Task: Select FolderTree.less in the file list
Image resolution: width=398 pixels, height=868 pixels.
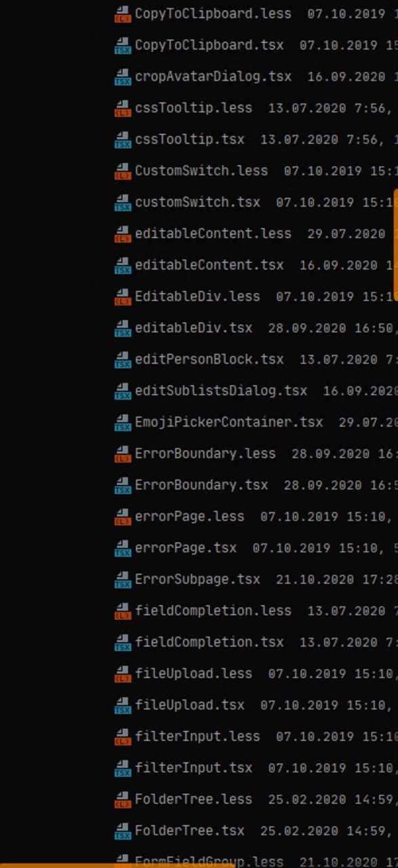Action: [193, 799]
